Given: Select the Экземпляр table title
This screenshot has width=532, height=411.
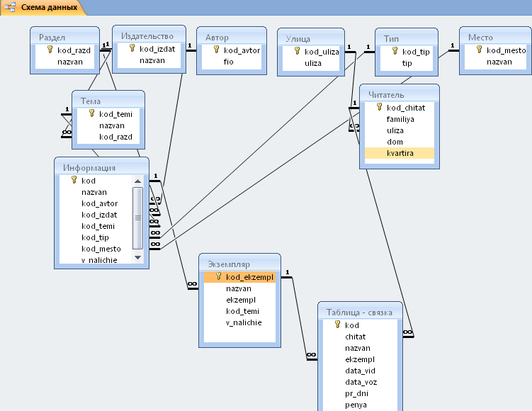Looking at the screenshot, I should point(229,264).
